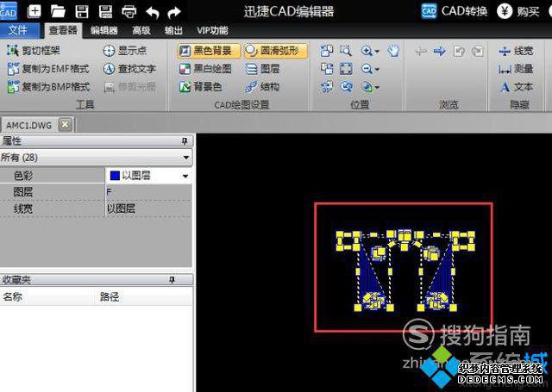
Task: Select the pan hand tool
Action: (393, 51)
